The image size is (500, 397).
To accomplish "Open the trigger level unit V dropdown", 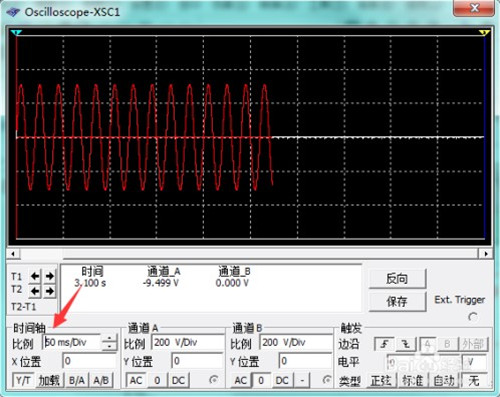I will point(475,362).
